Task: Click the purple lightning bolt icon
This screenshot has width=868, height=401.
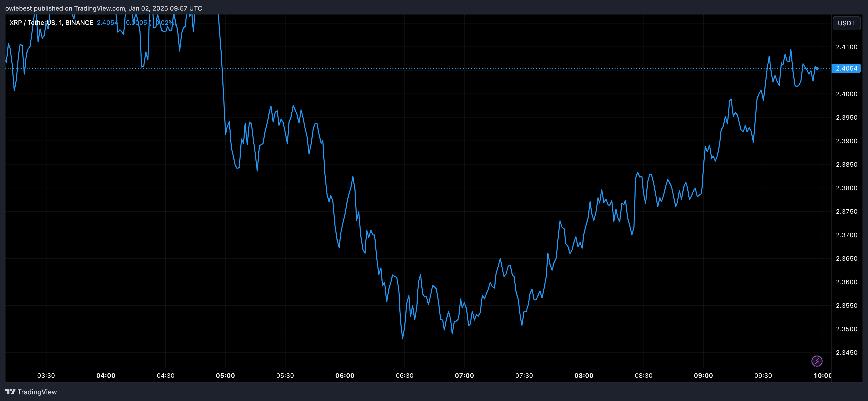Action: tap(817, 361)
